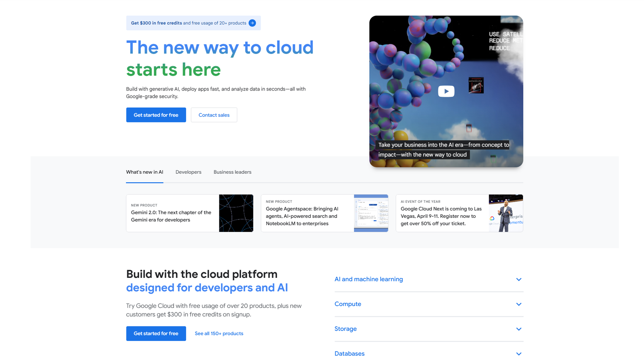Click the Contact sales button
Viewport: 644px width, 363px height.
tap(214, 115)
